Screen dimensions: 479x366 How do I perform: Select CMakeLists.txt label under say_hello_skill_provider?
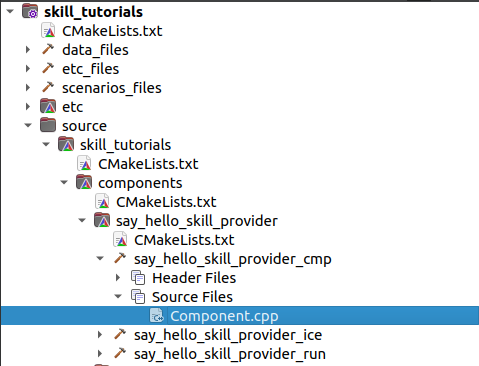click(184, 240)
